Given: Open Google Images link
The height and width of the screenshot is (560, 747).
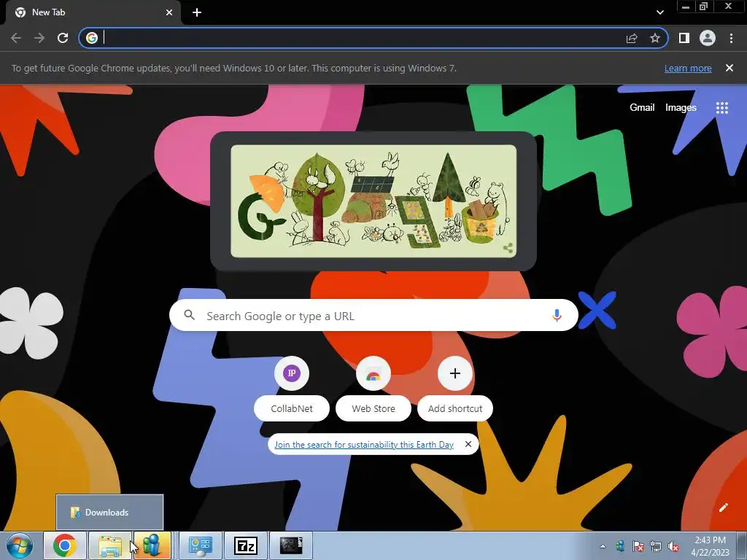Looking at the screenshot, I should tap(681, 108).
